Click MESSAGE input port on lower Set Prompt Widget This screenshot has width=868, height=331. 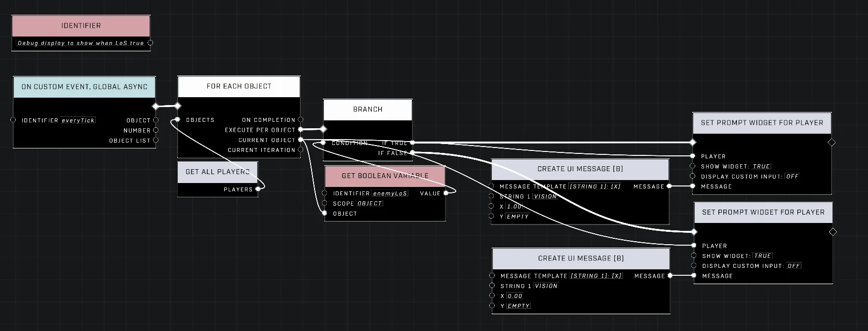click(x=694, y=275)
